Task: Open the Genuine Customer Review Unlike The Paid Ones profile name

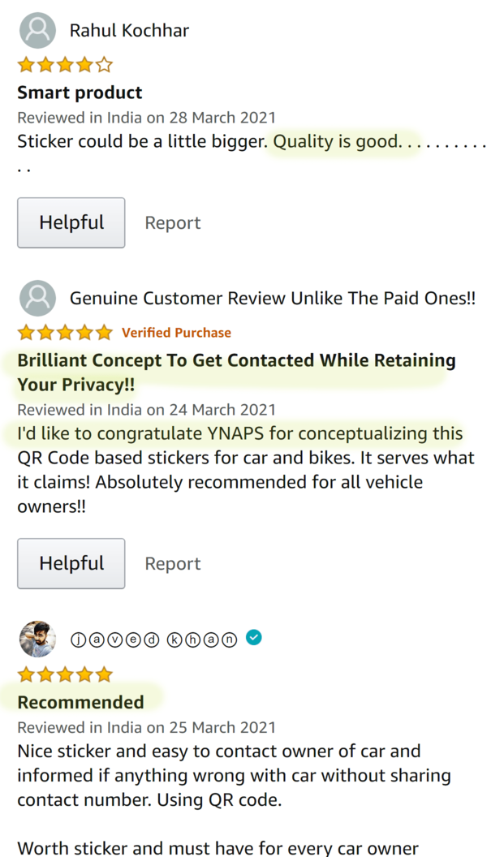Action: tap(273, 298)
